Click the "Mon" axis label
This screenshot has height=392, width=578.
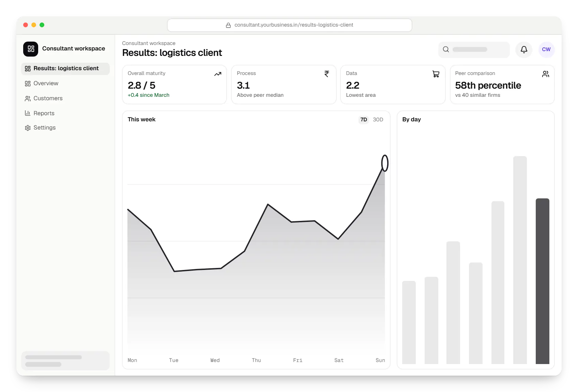[132, 360]
